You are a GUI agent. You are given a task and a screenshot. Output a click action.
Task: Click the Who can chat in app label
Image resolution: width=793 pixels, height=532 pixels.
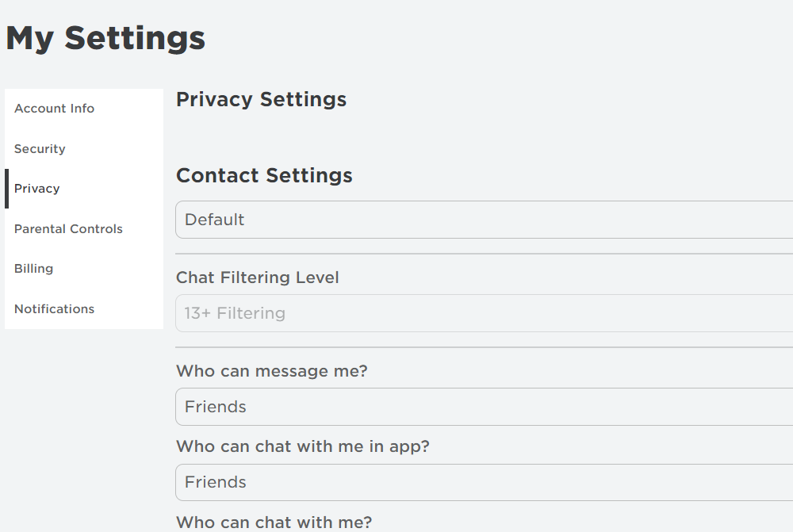tap(302, 446)
